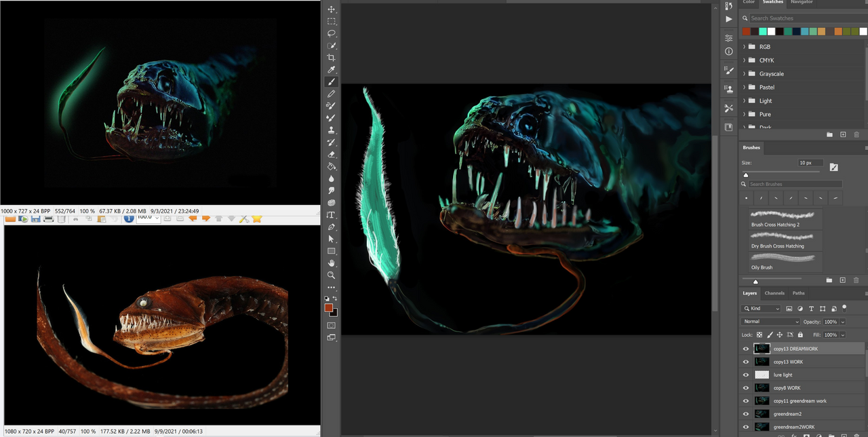This screenshot has height=437, width=868.
Task: Expand the Grayscale swatch group
Action: (745, 74)
